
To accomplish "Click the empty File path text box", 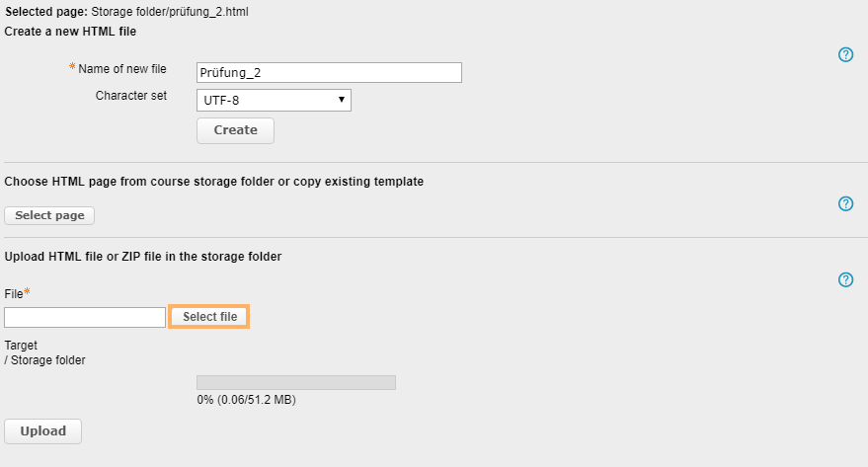I will click(85, 317).
